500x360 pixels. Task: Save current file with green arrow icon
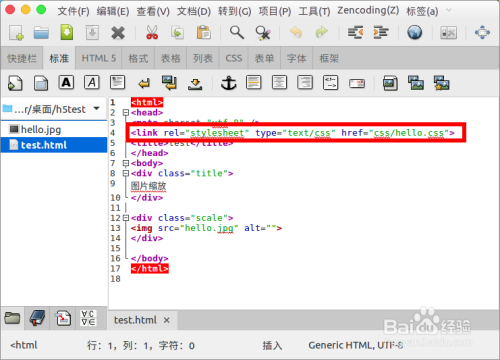(x=67, y=32)
